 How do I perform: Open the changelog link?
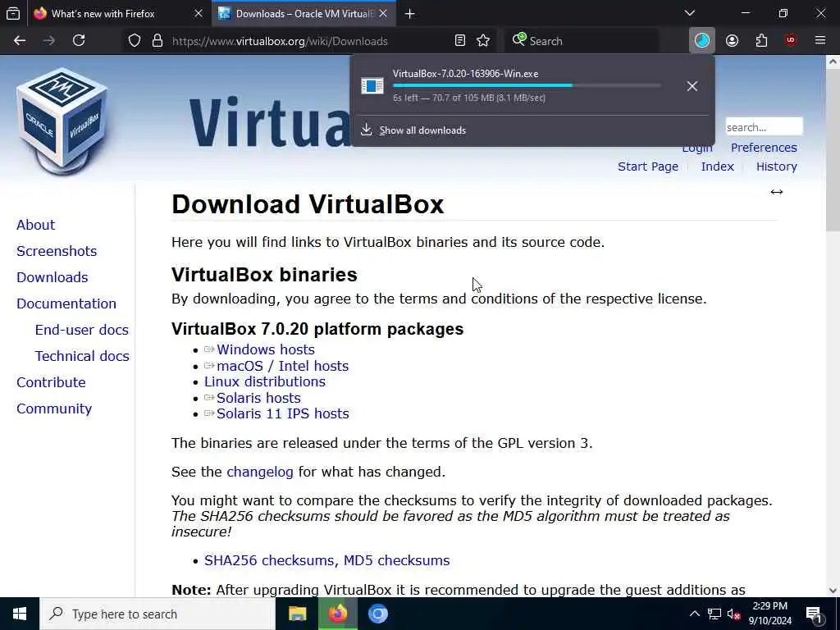click(260, 472)
